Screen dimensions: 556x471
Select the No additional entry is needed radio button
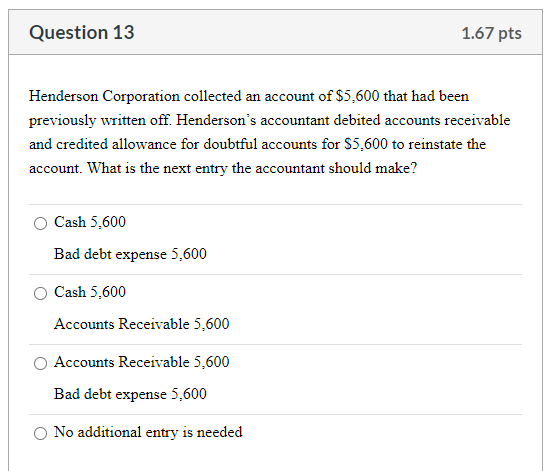(x=40, y=433)
